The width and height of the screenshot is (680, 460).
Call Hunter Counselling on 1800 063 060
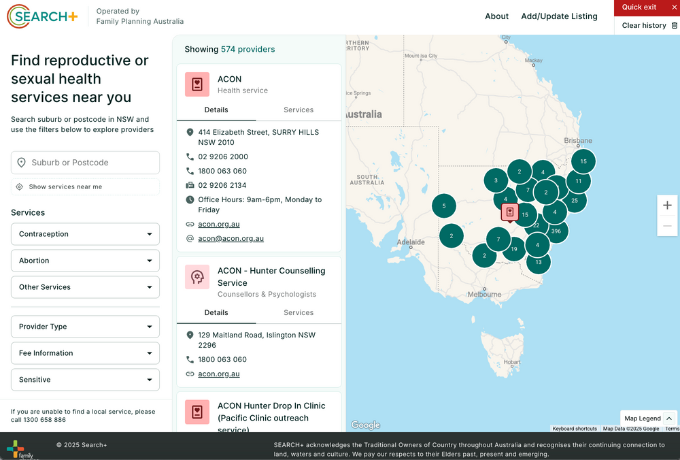coord(222,359)
